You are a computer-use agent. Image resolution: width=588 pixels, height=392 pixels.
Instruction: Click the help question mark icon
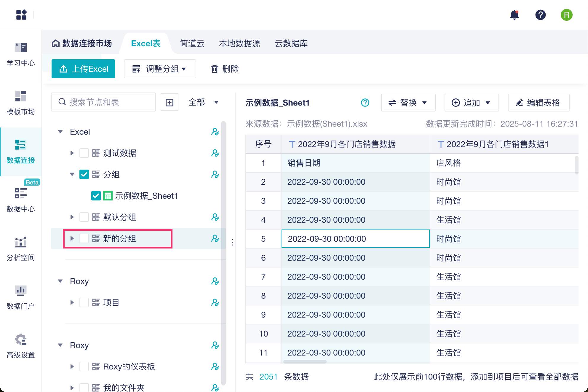point(540,15)
